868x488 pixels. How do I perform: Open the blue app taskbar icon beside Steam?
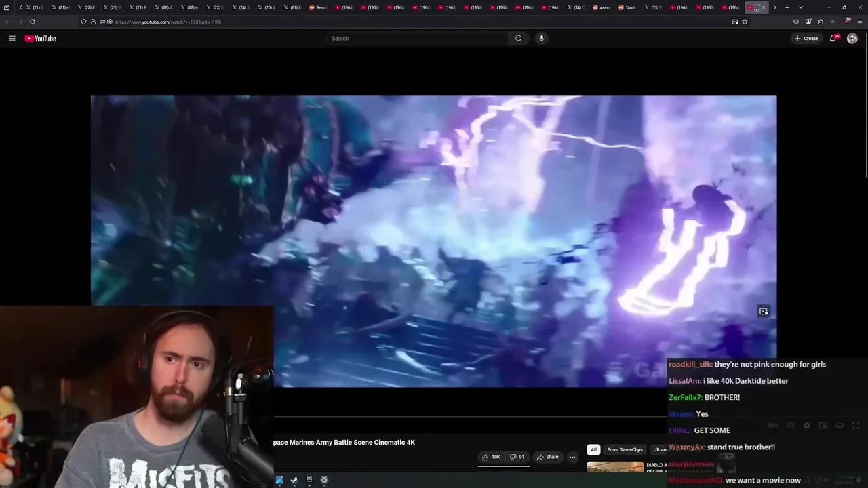tap(279, 480)
